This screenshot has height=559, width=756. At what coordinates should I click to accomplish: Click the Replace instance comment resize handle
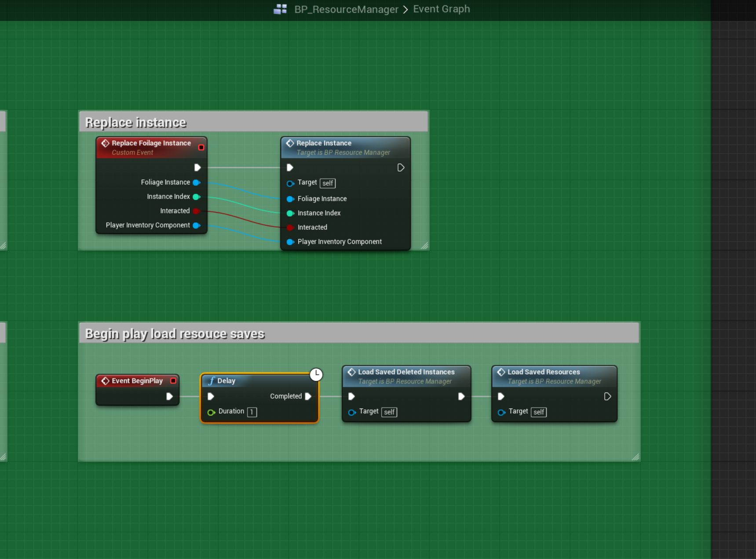click(x=424, y=246)
